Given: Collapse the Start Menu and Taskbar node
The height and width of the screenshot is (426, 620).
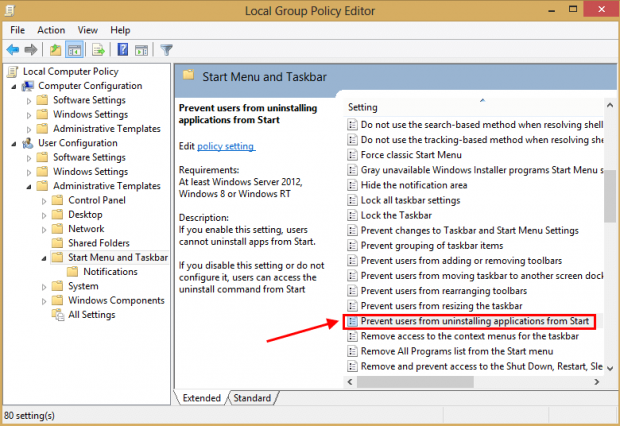Looking at the screenshot, I should [44, 258].
